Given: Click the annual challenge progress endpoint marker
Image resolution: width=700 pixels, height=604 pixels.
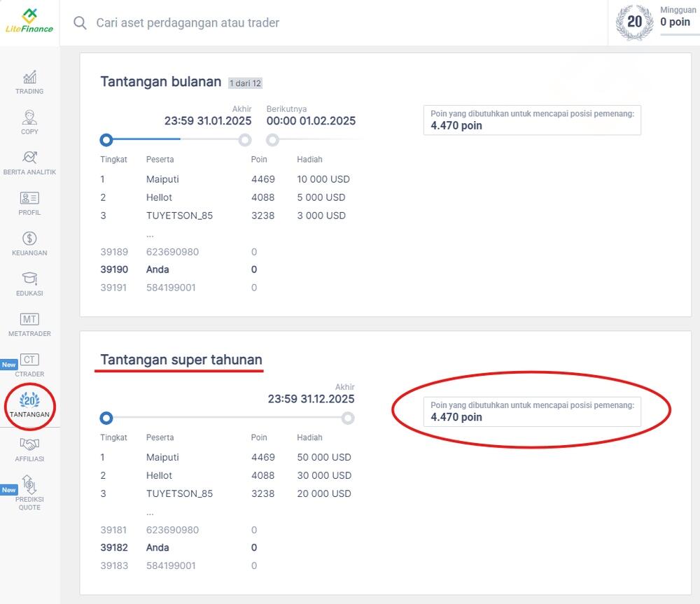Looking at the screenshot, I should [348, 418].
